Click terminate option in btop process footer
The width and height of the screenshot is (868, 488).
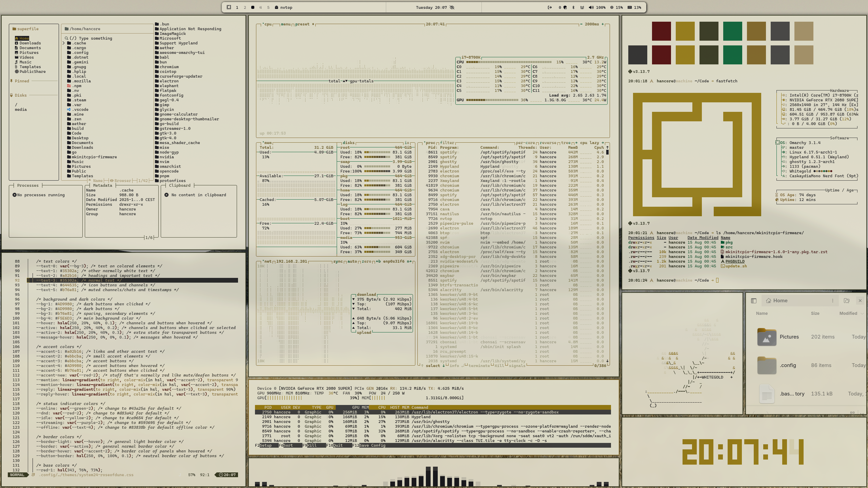479,366
